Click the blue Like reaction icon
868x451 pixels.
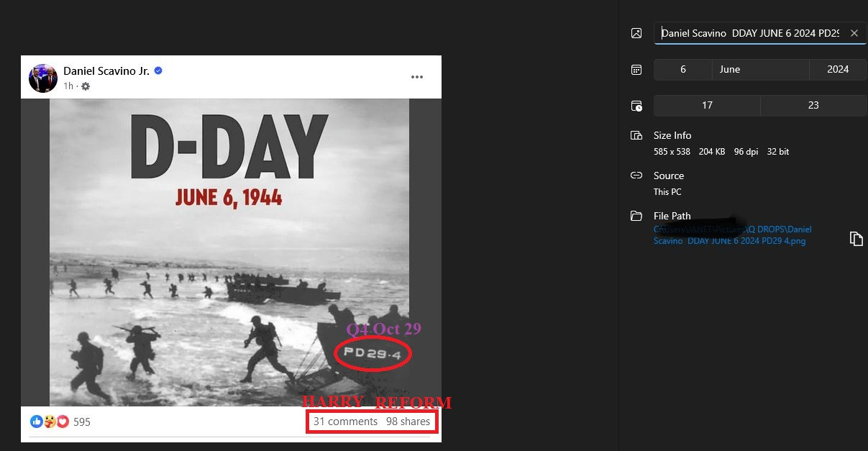click(36, 422)
